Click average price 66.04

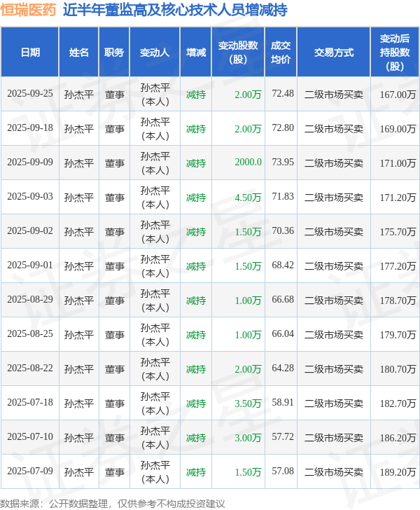coord(283,333)
